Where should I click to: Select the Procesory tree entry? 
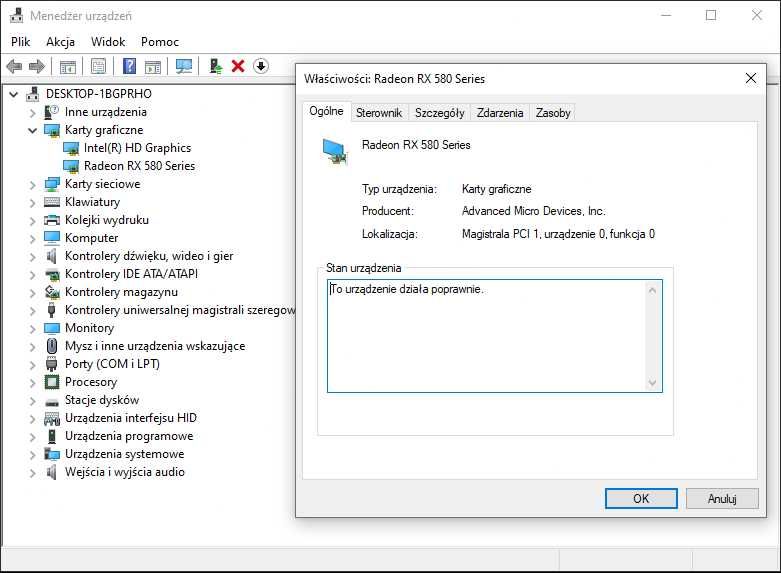click(91, 382)
